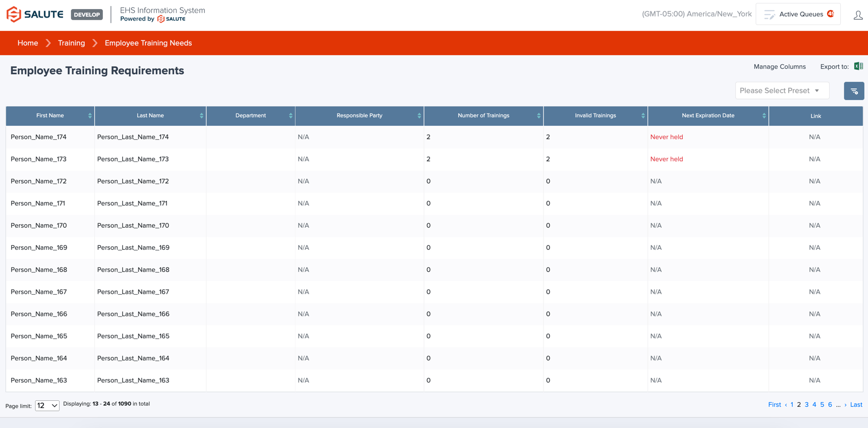Click Manage Columns link

click(779, 67)
